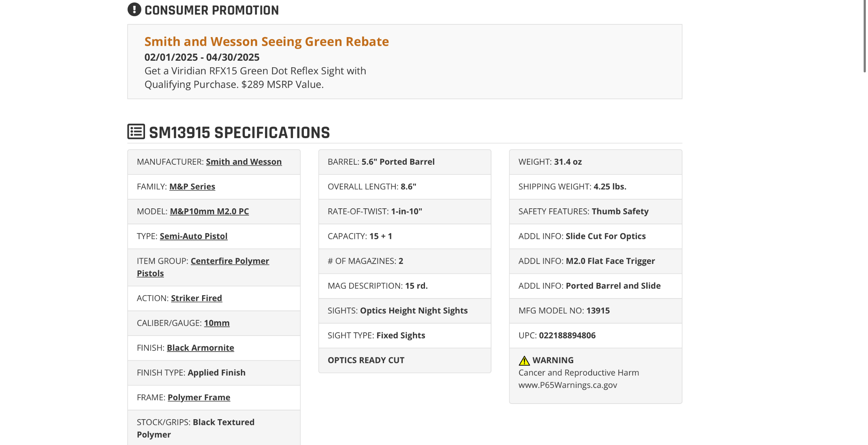Click the promotion dates 02/01/2025 - 04/30/2025
868x445 pixels.
(202, 57)
